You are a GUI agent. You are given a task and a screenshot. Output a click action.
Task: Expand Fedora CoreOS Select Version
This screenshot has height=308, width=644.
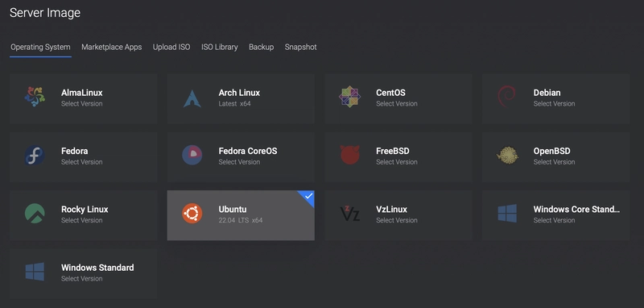click(239, 162)
